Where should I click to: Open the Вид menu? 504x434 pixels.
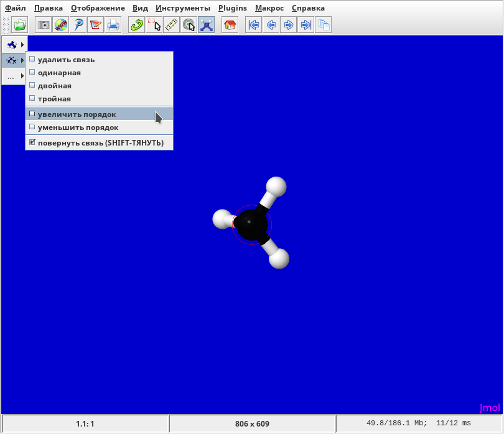140,8
